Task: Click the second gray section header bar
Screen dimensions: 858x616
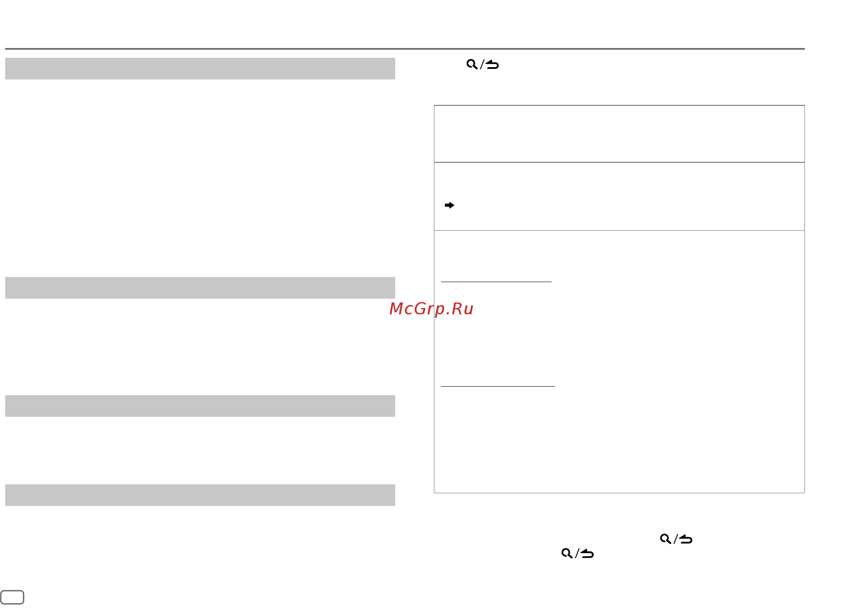Action: pyautogui.click(x=200, y=288)
